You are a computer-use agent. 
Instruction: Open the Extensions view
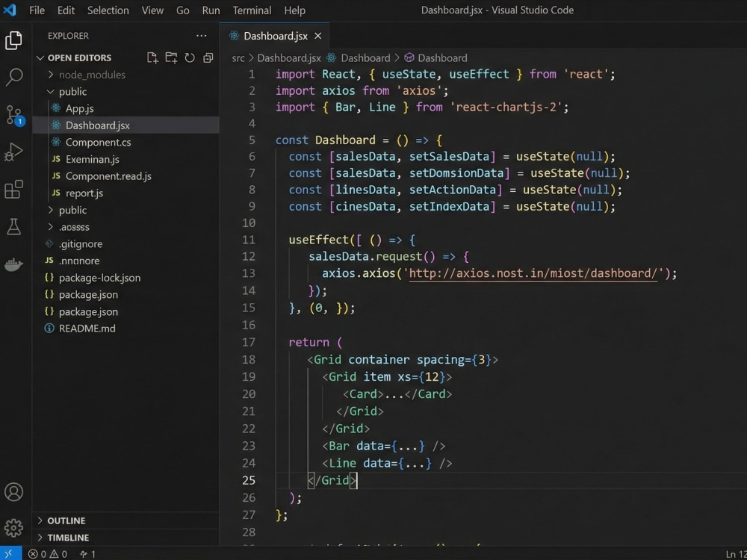coord(13,190)
